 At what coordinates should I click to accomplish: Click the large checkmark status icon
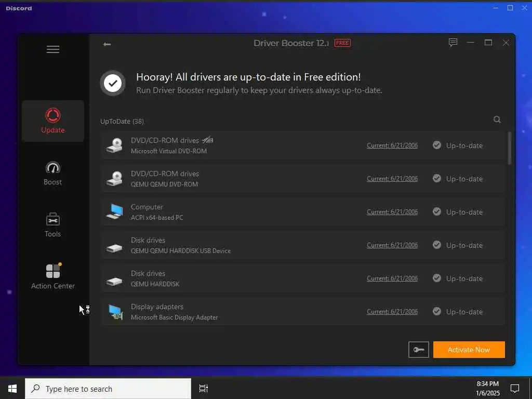113,83
